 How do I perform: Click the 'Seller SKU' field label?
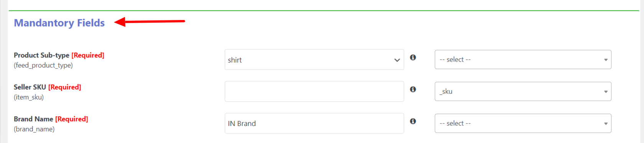click(30, 87)
